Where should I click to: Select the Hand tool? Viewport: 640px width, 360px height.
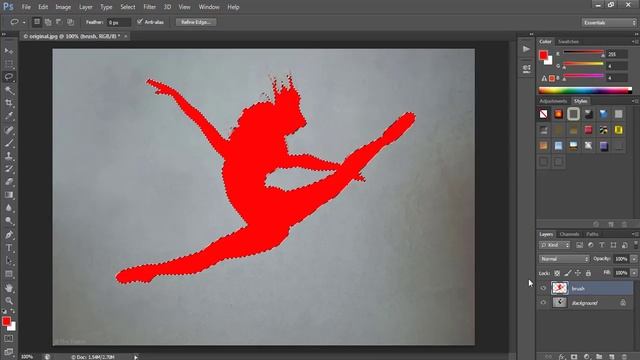point(9,288)
